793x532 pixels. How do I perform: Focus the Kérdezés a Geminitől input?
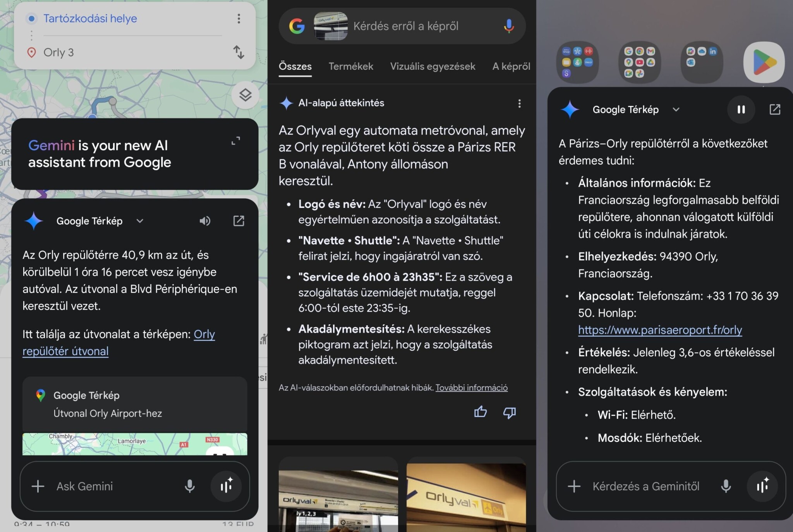click(x=646, y=486)
